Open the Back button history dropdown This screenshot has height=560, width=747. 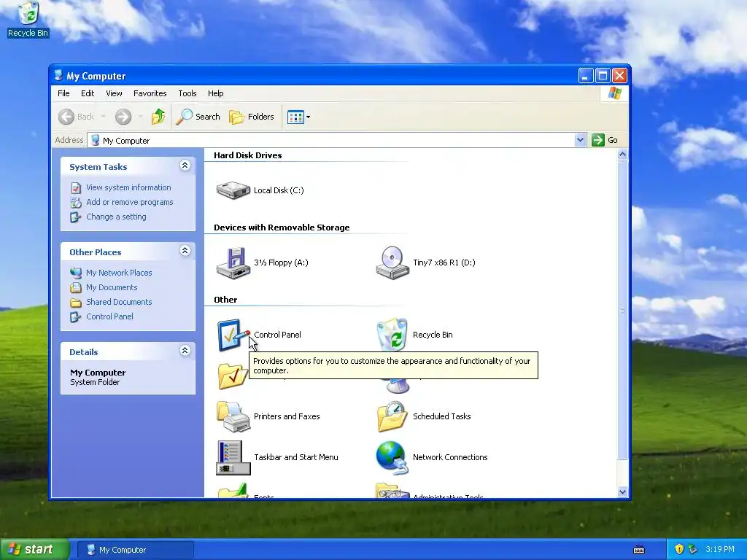(103, 117)
